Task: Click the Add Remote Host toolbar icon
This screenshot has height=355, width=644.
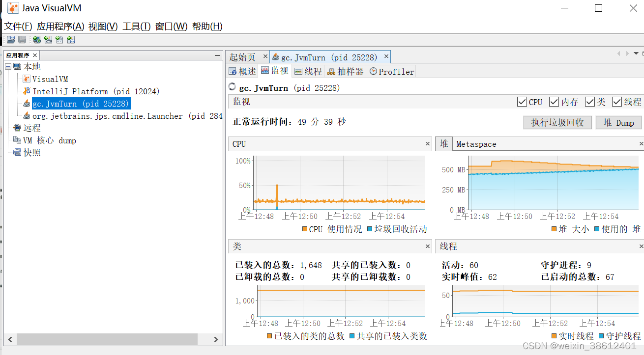Action: (37, 40)
